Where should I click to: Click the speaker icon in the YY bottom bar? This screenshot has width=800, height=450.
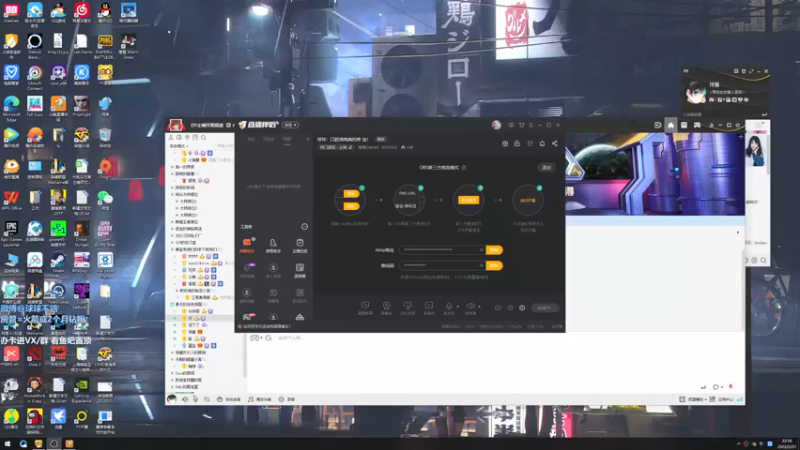tap(185, 399)
